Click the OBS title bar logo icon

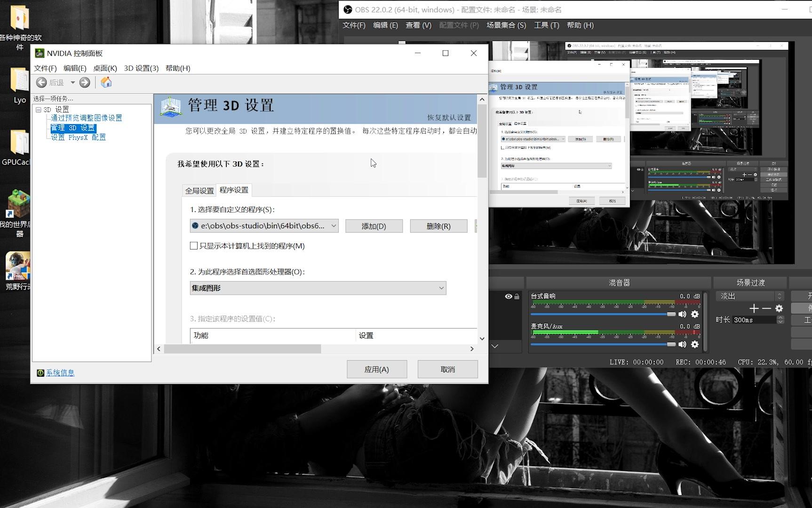point(348,9)
